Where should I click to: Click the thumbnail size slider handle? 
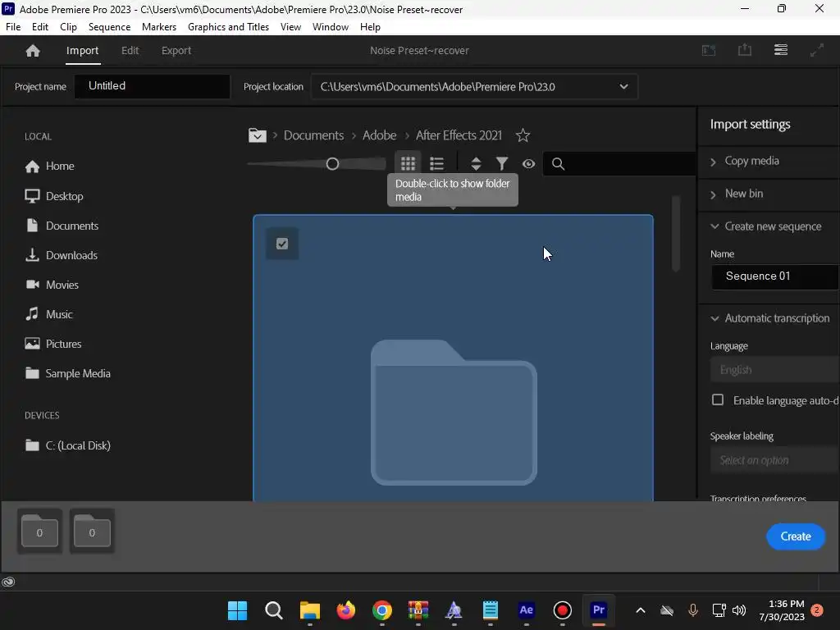pyautogui.click(x=332, y=164)
